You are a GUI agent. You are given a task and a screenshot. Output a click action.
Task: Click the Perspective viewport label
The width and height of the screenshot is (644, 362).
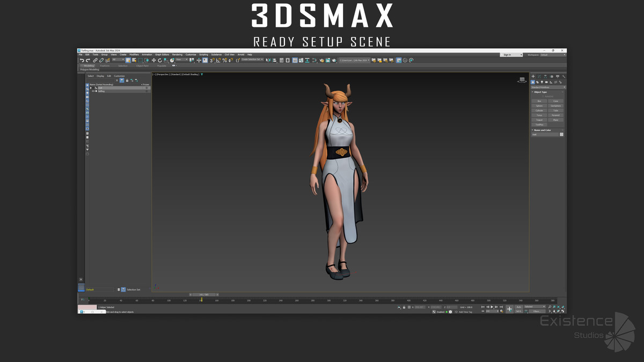[x=162, y=75]
